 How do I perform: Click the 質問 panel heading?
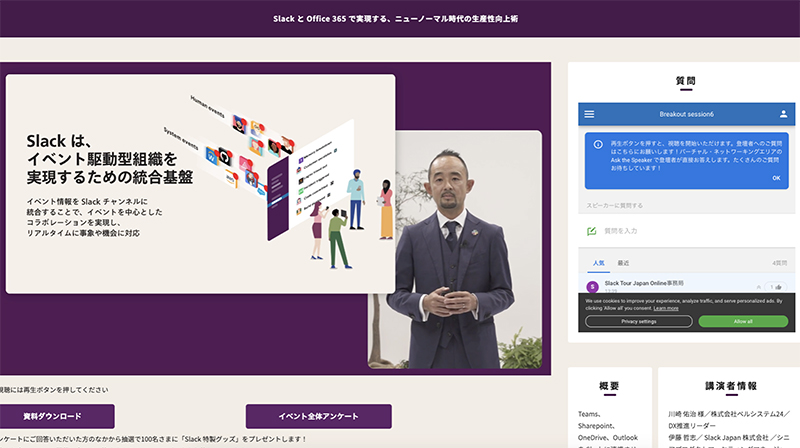click(x=686, y=81)
